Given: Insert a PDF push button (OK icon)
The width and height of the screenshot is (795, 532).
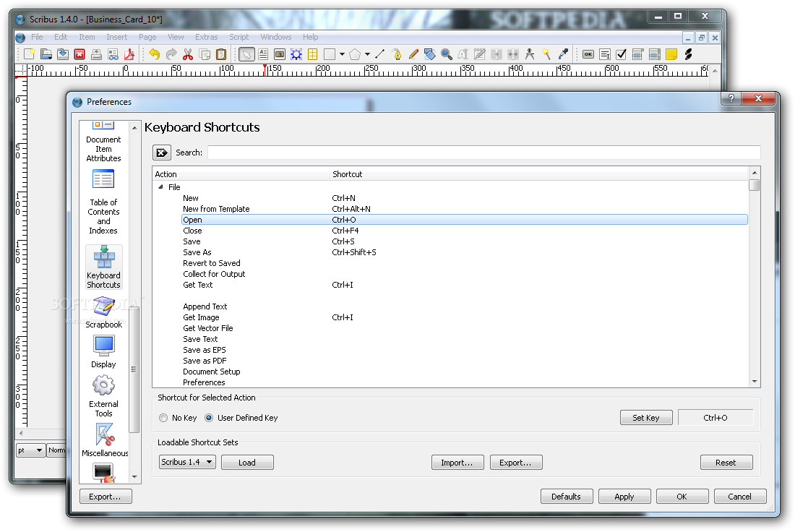Looking at the screenshot, I should [588, 54].
